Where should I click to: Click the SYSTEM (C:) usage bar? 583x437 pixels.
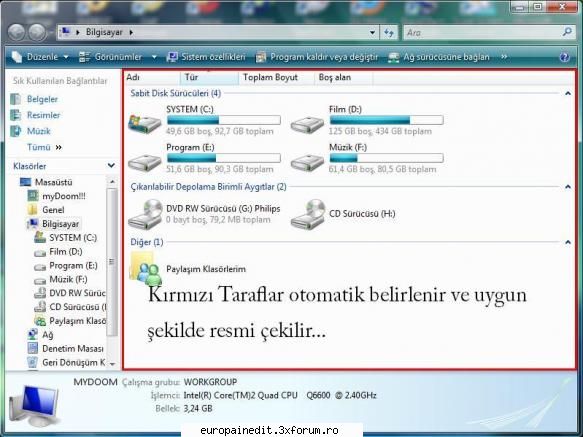click(224, 120)
